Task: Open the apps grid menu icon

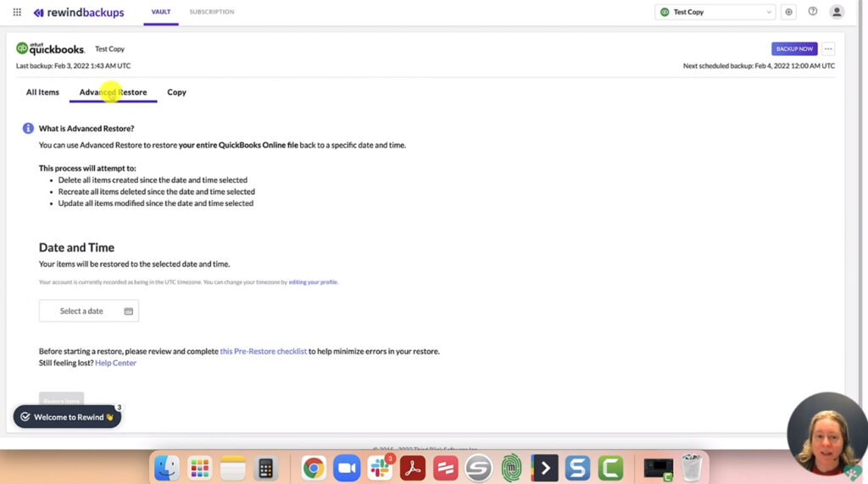Action: tap(17, 12)
